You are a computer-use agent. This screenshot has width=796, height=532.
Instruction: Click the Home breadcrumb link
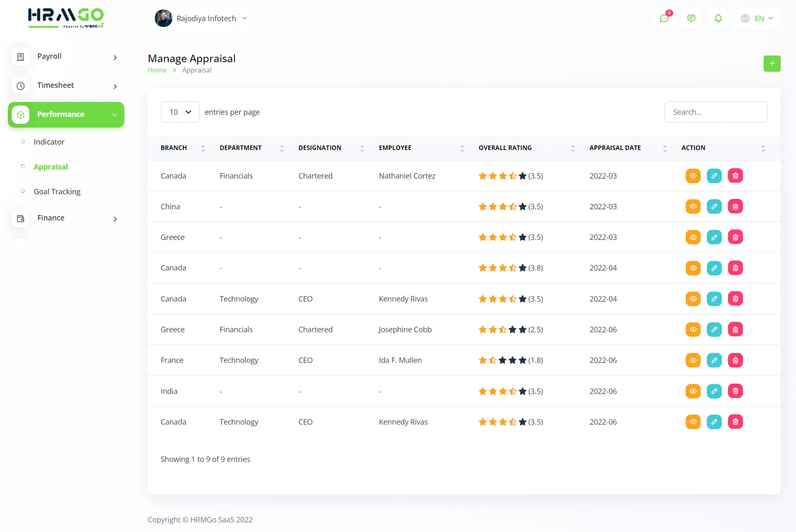[157, 70]
